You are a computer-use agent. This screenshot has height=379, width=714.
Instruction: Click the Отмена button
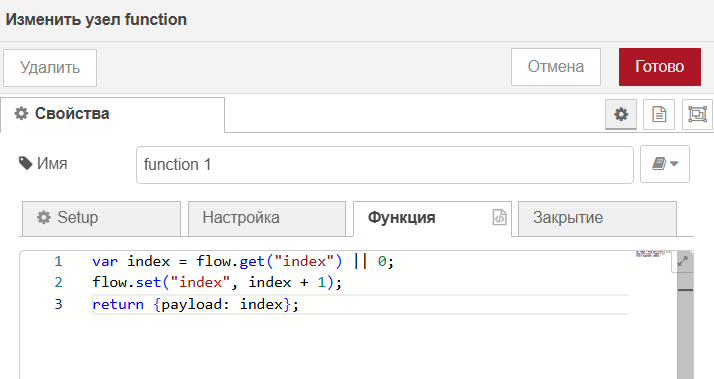[x=556, y=67]
